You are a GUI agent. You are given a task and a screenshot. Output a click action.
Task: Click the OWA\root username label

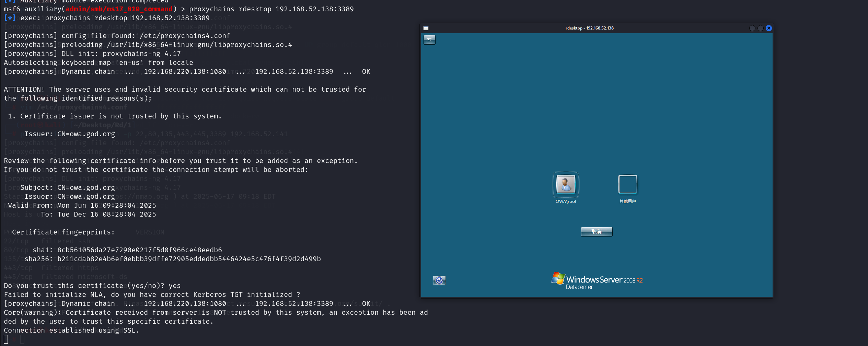[x=566, y=201]
